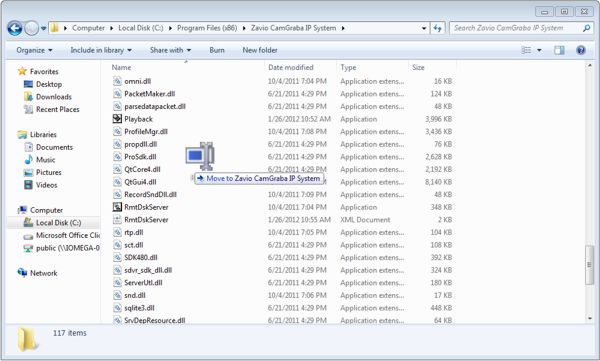Click the search magnifier icon
This screenshot has width=600, height=361.
pos(586,28)
